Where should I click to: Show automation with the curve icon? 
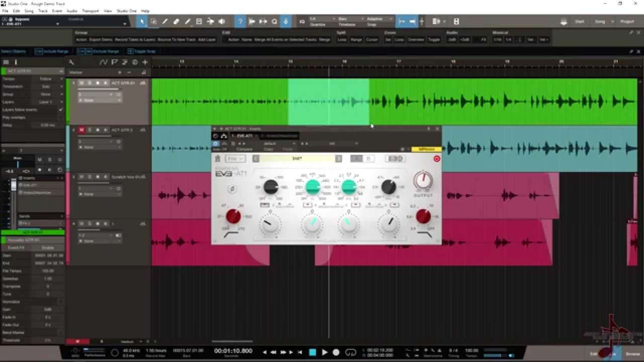(x=104, y=62)
